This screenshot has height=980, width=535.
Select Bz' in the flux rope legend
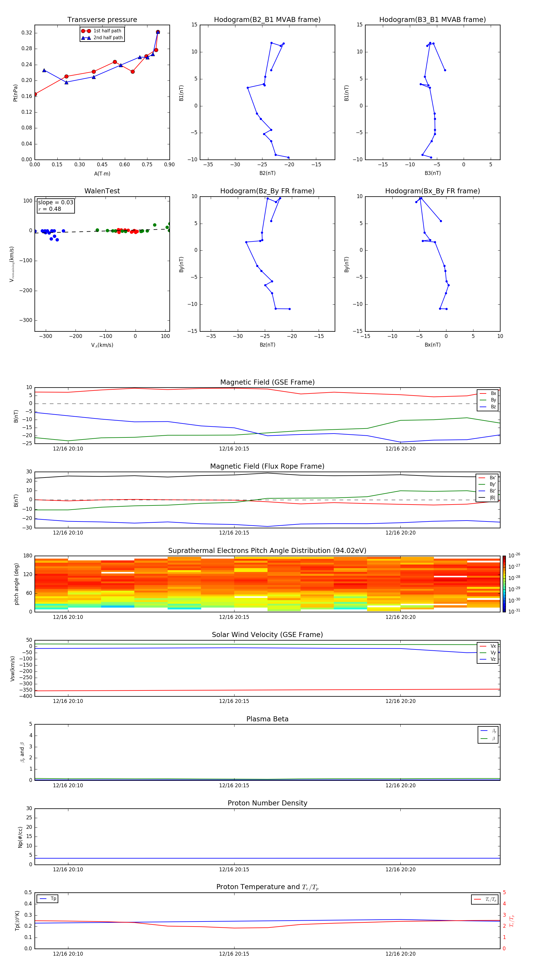(x=487, y=491)
